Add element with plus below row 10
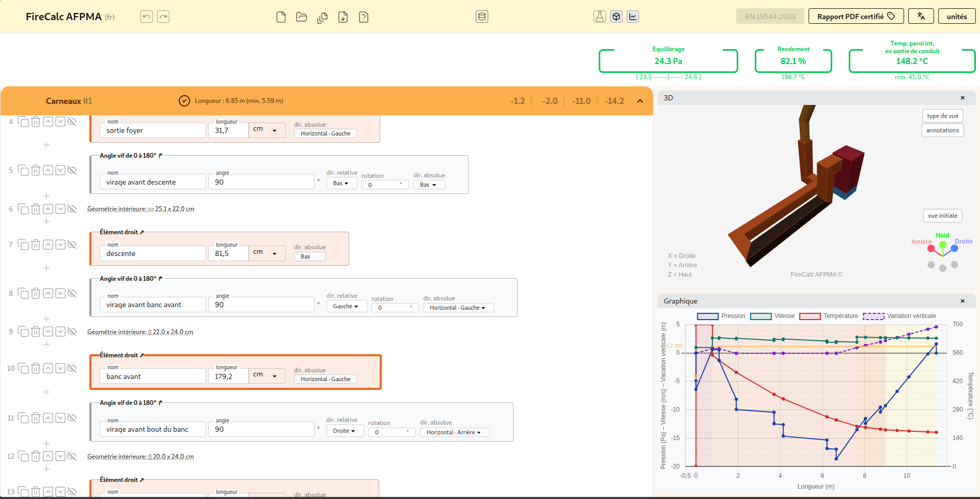980x499 pixels. click(46, 392)
